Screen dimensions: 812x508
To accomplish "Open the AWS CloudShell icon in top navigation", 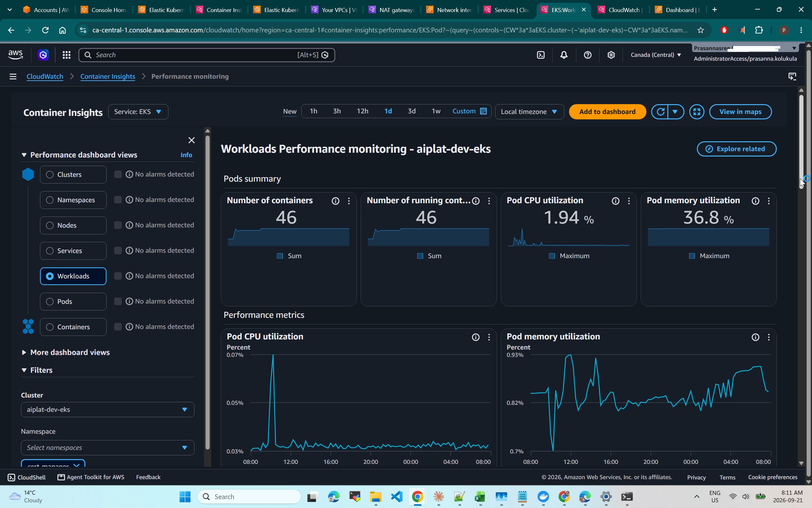I will point(540,55).
